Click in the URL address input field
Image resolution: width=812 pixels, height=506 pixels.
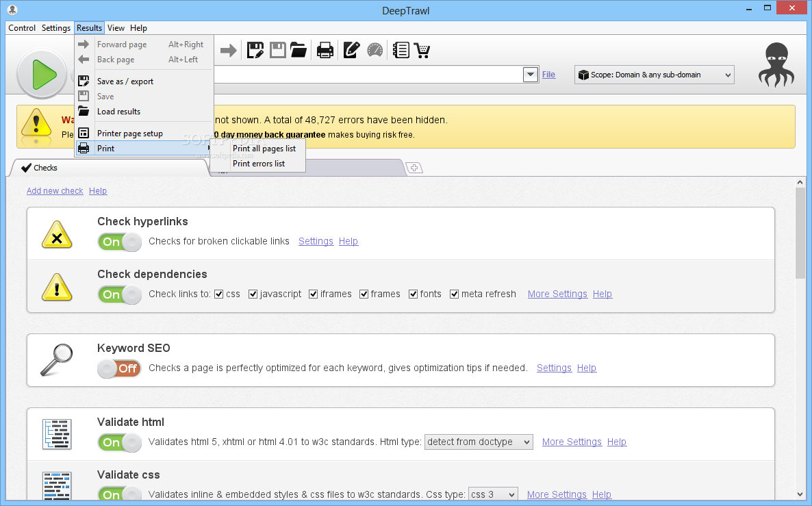[x=368, y=75]
